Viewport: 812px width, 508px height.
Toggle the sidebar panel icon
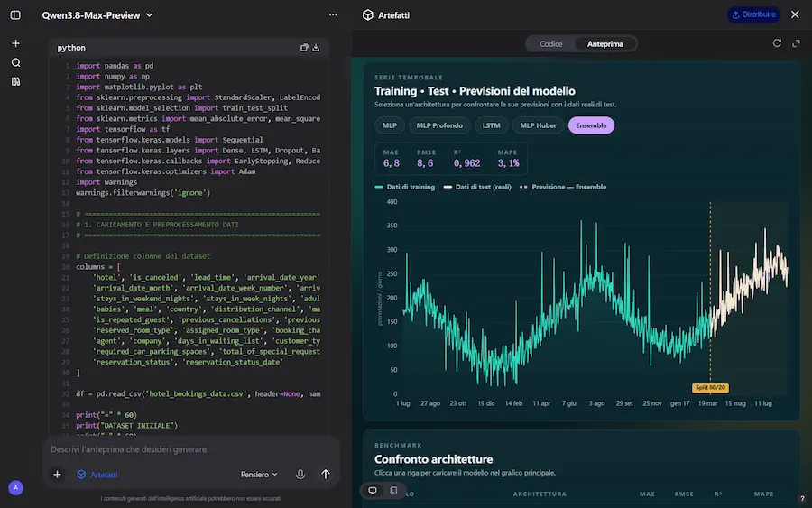click(15, 15)
